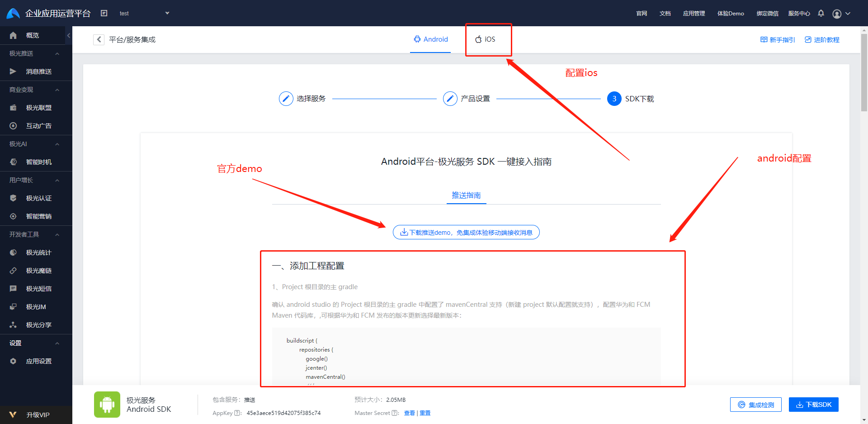Go back with the arrow beside 平台/服务集成
Screen dimensions: 868x424
pyautogui.click(x=99, y=39)
